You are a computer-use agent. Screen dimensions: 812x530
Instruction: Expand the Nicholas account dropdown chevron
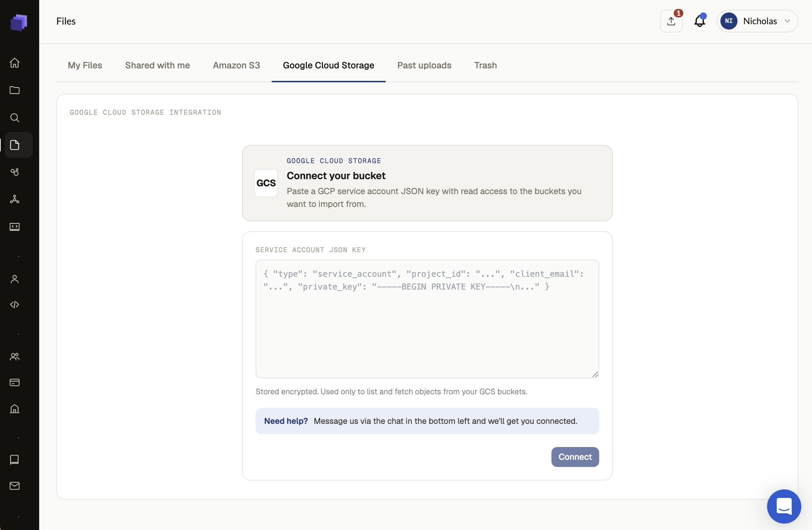pyautogui.click(x=787, y=21)
